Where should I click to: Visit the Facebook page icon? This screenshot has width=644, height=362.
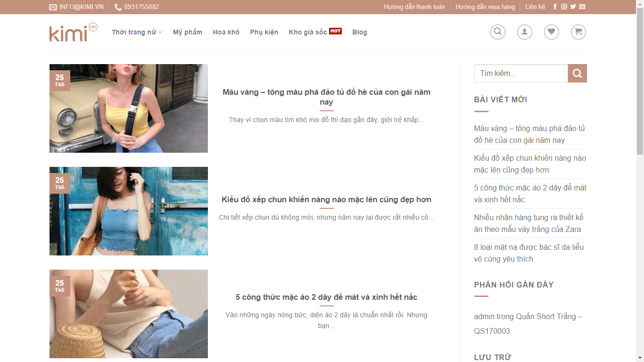click(x=555, y=7)
